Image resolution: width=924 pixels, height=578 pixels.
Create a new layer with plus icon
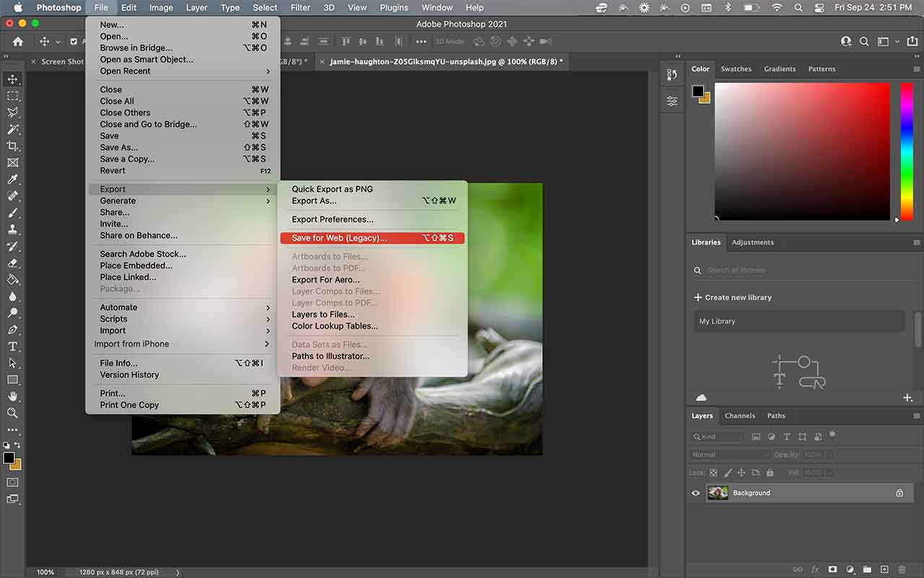(x=884, y=569)
